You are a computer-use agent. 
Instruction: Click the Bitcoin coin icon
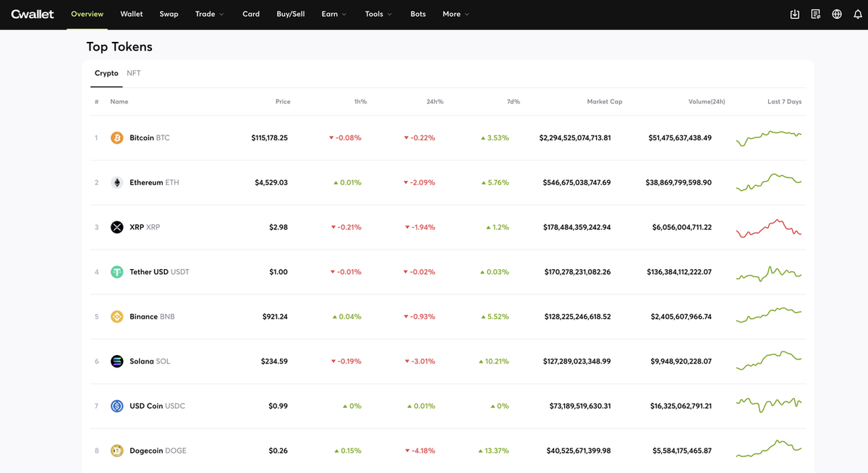click(x=116, y=137)
